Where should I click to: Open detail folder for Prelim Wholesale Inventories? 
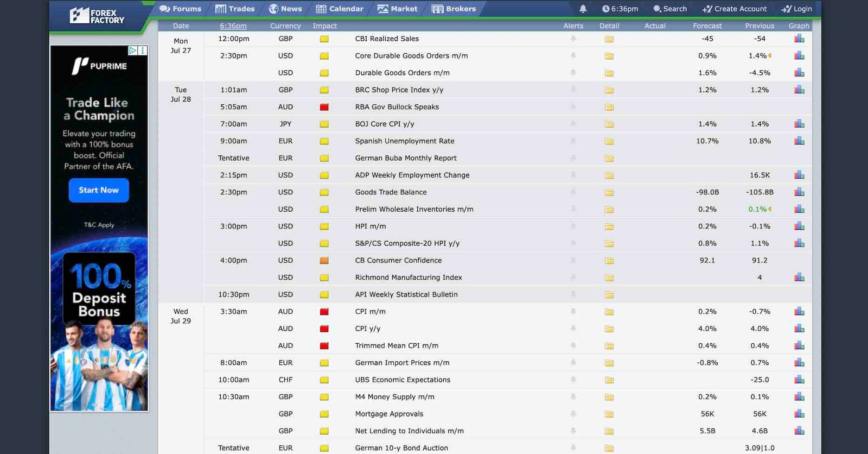pos(609,209)
